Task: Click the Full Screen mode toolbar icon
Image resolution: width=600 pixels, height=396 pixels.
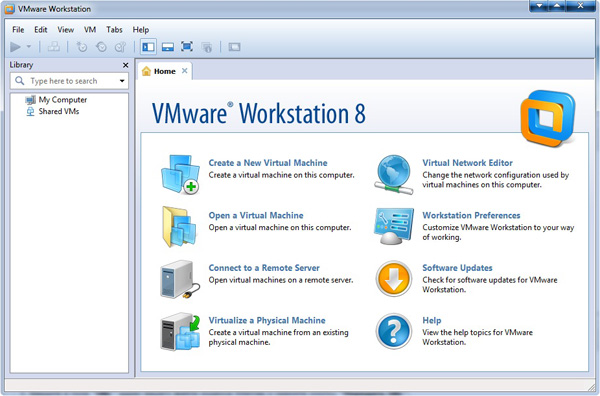Action: click(x=187, y=47)
